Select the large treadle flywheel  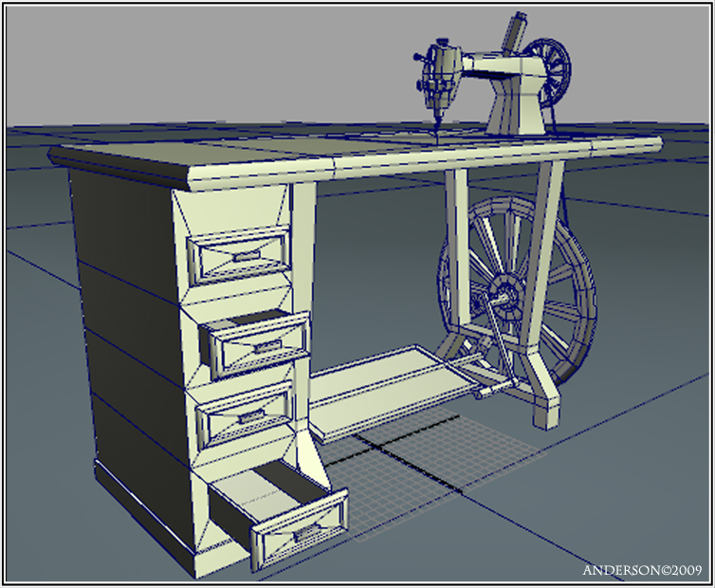tap(516, 293)
